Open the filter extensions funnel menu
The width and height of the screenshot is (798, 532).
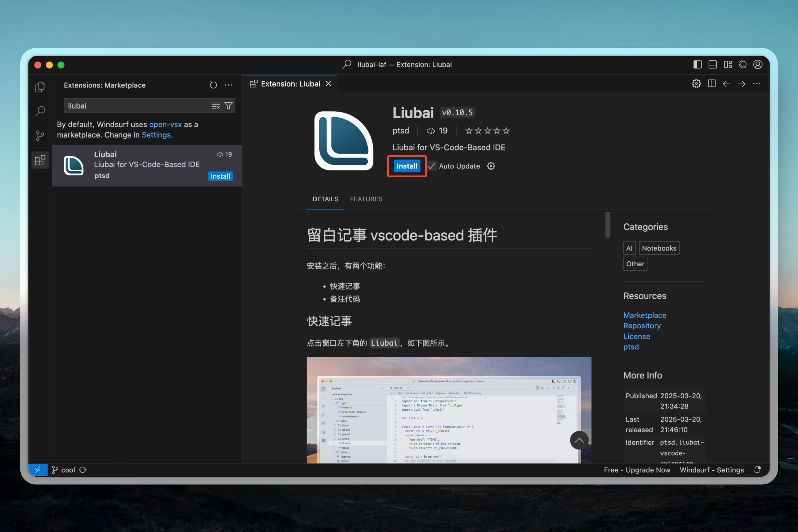tap(229, 106)
